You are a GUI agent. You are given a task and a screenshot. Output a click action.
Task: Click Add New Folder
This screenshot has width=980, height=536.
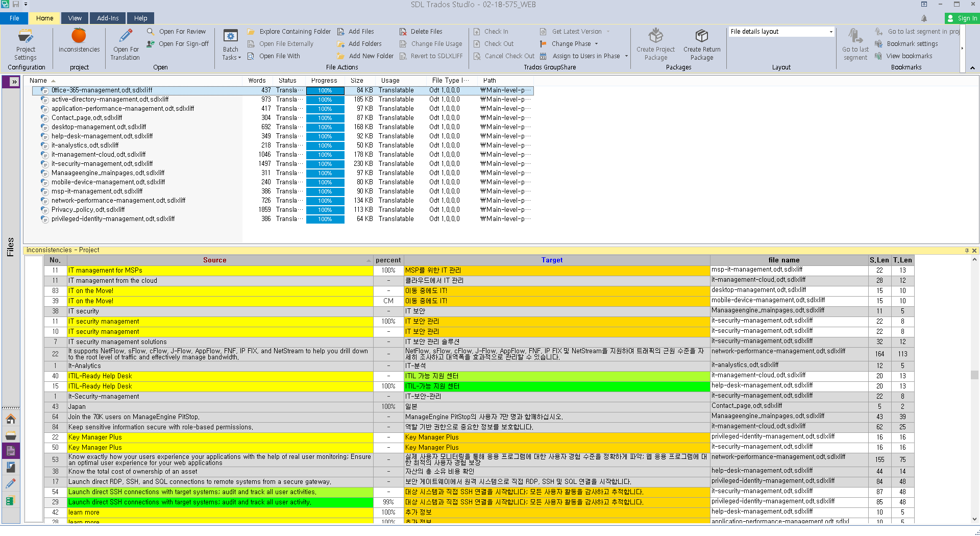[365, 56]
